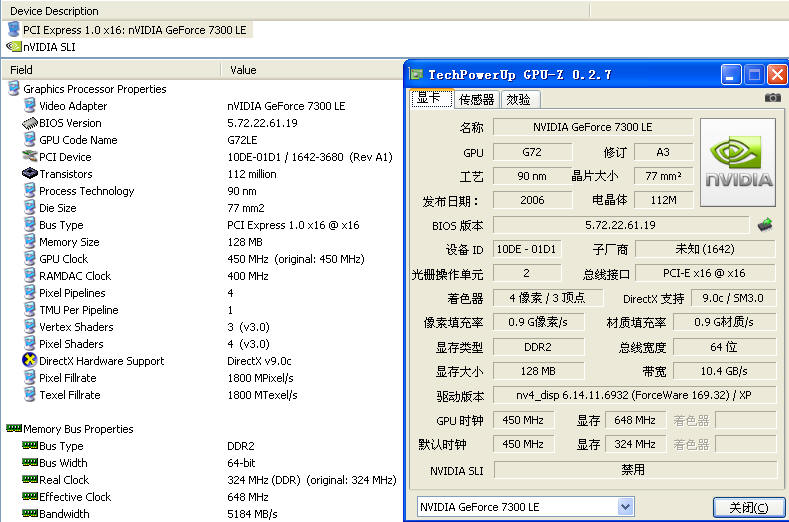Click the GPU-Z title bar app icon
This screenshot has height=522, width=789.
coord(416,74)
